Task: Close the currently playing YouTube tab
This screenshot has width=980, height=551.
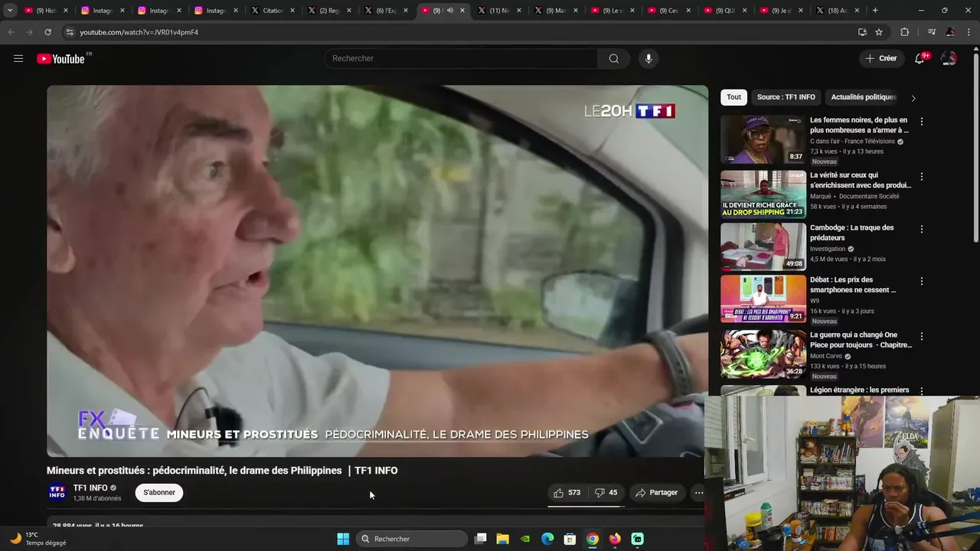Action: coord(462,11)
